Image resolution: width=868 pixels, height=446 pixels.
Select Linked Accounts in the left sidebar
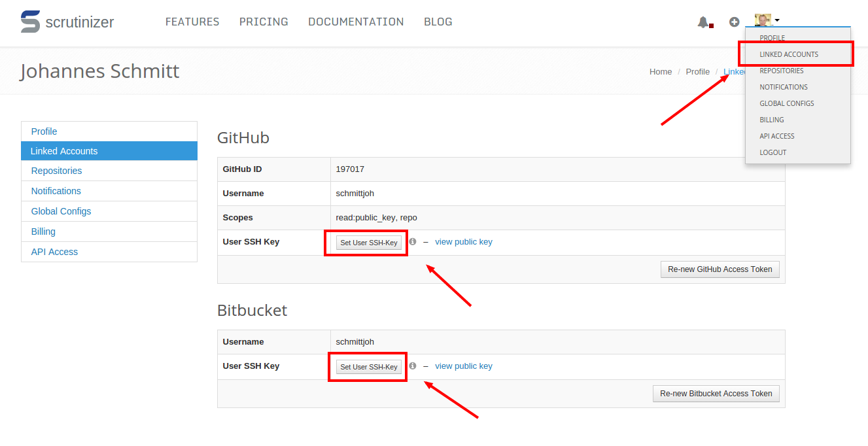coord(109,151)
